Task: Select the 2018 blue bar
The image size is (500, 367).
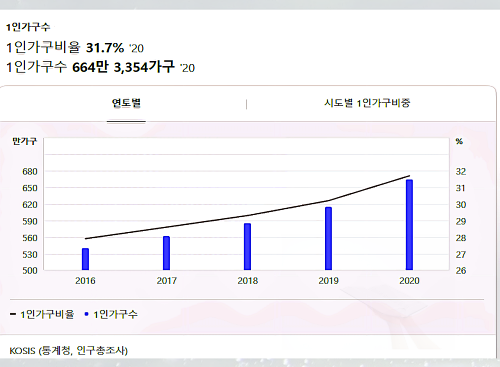Action: click(x=247, y=247)
